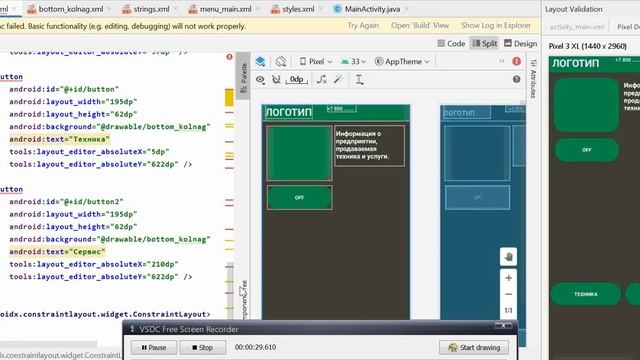Screen dimensions: 640x360
Task: Select the green image box in design preview
Action: coord(299,153)
